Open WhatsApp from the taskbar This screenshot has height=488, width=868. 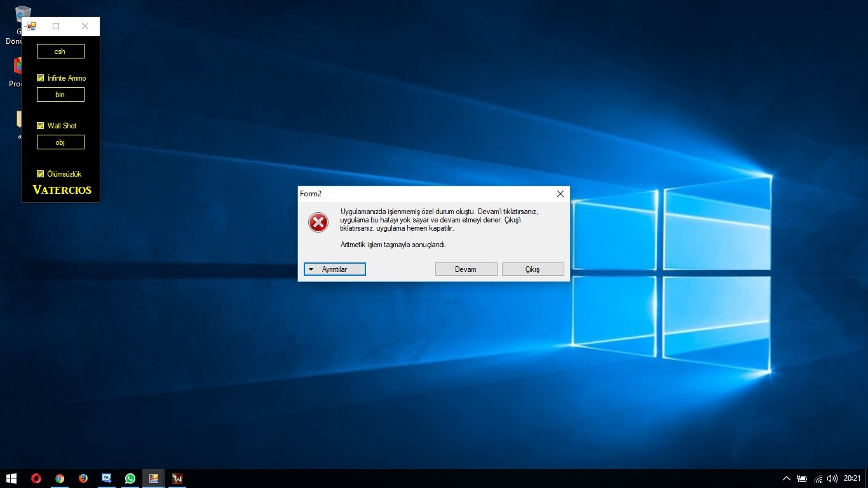coord(130,478)
